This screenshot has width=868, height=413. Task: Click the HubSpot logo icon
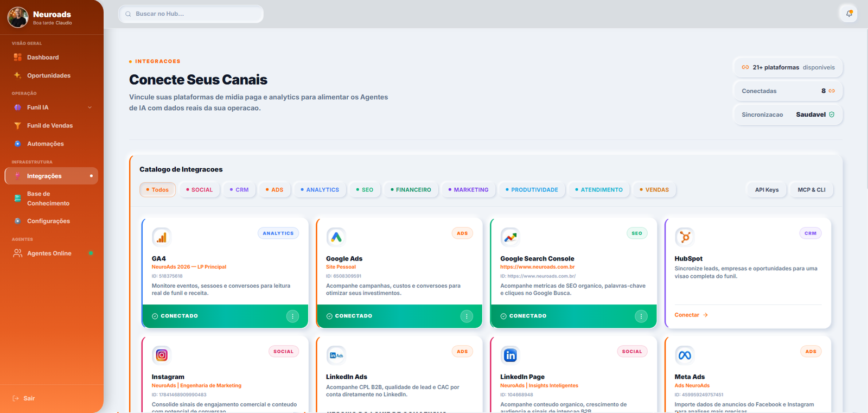pos(685,237)
